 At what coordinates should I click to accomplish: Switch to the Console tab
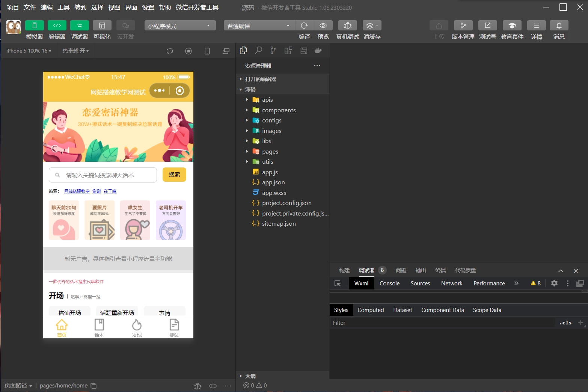tap(389, 283)
